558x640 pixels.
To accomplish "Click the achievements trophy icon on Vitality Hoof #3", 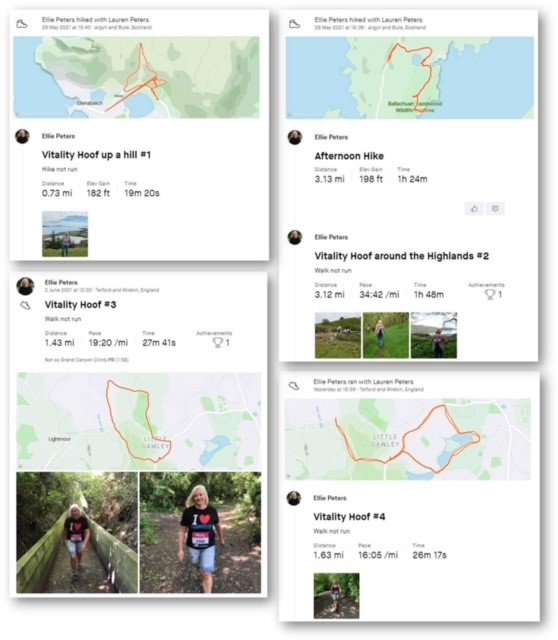I will pos(218,342).
